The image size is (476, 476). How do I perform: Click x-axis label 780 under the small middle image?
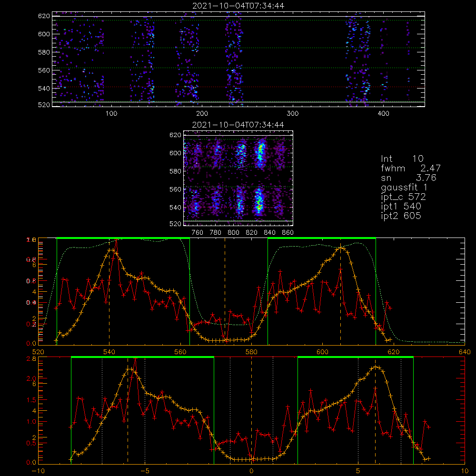[216, 233]
